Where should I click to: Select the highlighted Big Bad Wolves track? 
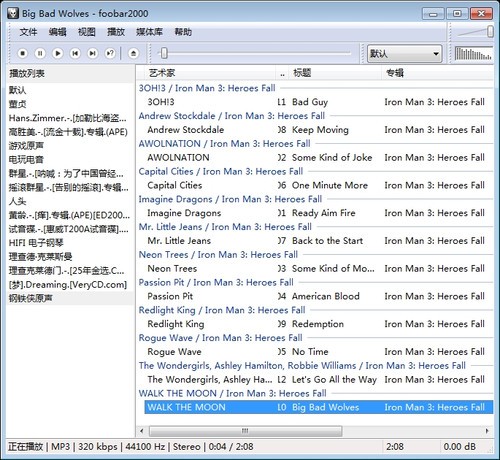[x=318, y=407]
